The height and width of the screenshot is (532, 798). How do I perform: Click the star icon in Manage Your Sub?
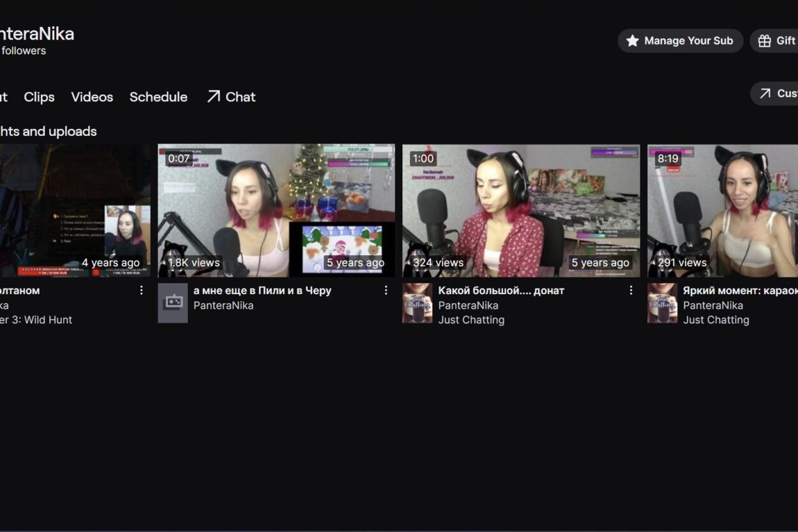(x=632, y=41)
